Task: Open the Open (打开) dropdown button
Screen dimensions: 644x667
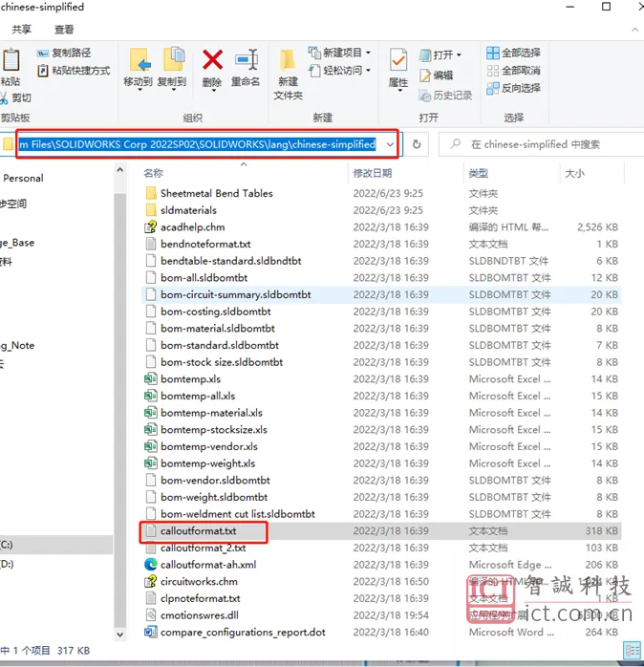Action: pos(440,54)
